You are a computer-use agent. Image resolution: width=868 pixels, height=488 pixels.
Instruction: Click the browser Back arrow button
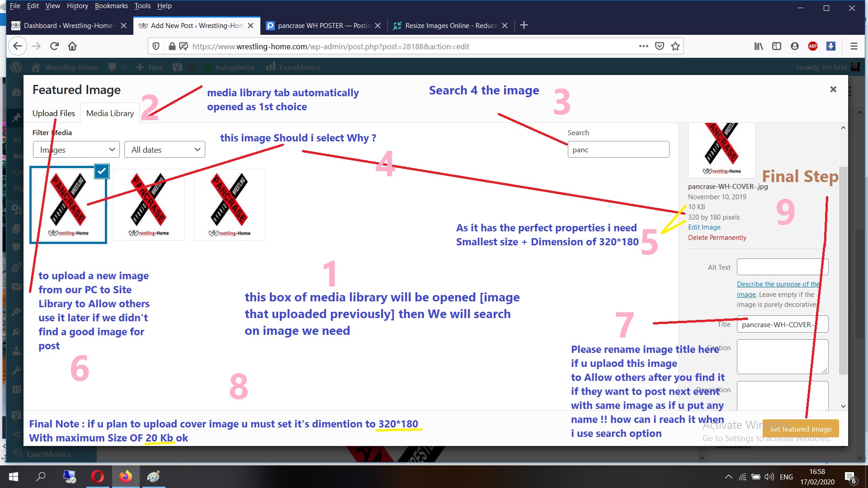[18, 46]
